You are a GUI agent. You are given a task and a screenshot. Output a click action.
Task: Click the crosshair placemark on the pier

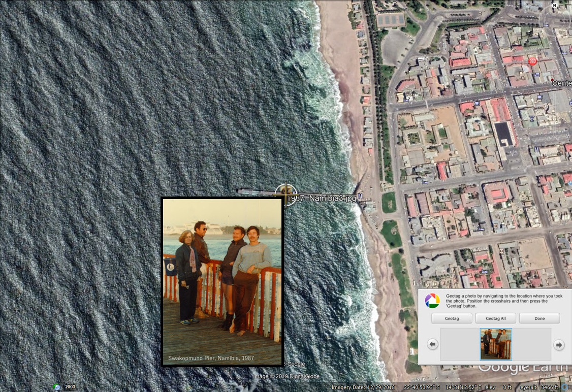(285, 193)
